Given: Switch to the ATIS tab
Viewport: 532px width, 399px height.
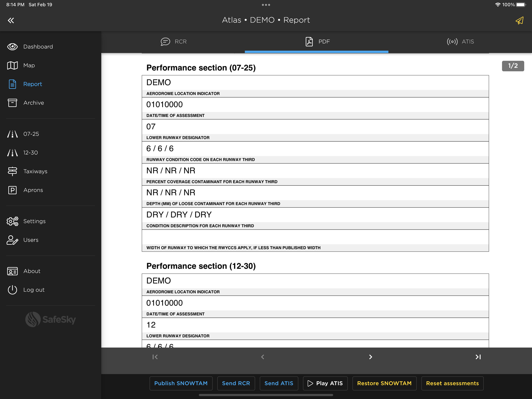Looking at the screenshot, I should point(460,42).
